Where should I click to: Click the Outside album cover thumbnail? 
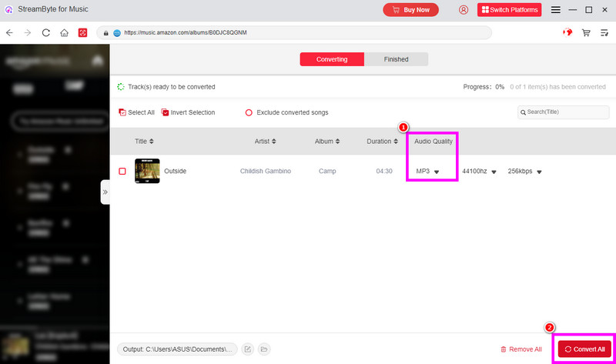point(147,171)
